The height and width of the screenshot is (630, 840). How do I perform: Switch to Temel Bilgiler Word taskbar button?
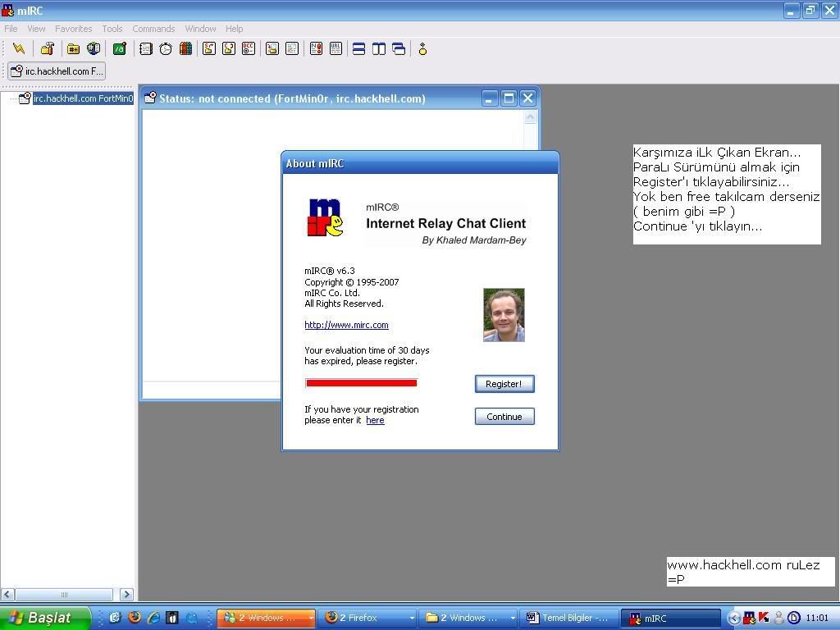coord(570,618)
